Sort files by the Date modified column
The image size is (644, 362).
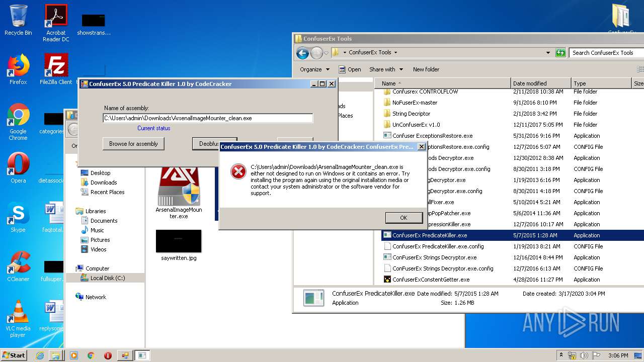point(541,83)
